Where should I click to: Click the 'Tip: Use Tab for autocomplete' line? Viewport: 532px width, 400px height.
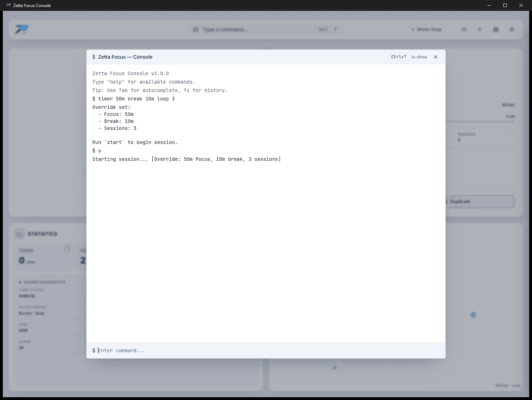[x=160, y=90]
